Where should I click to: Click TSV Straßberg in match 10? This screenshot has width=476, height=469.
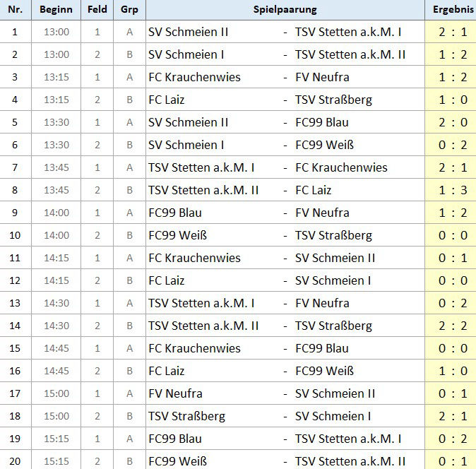point(333,235)
